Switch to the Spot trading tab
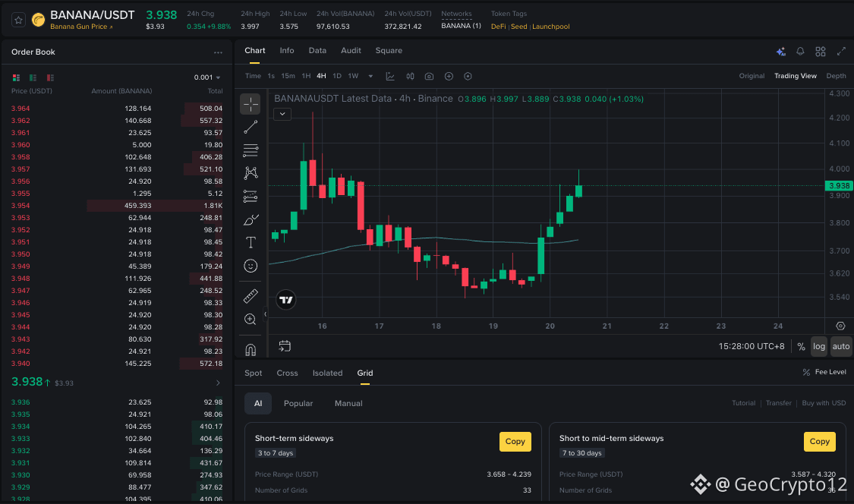The width and height of the screenshot is (854, 504). [254, 373]
